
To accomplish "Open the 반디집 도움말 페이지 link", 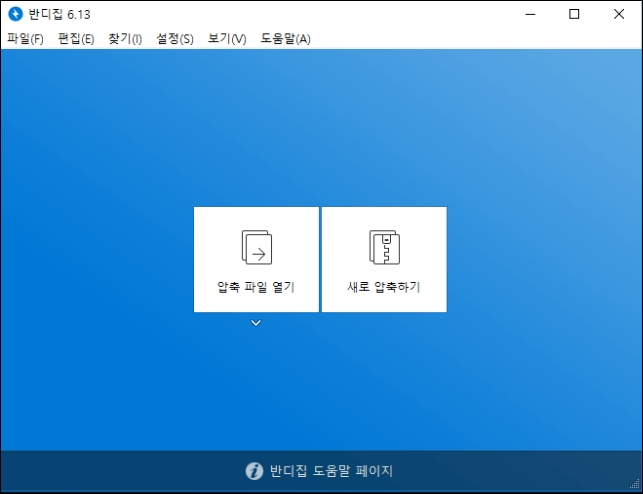I will click(x=331, y=471).
